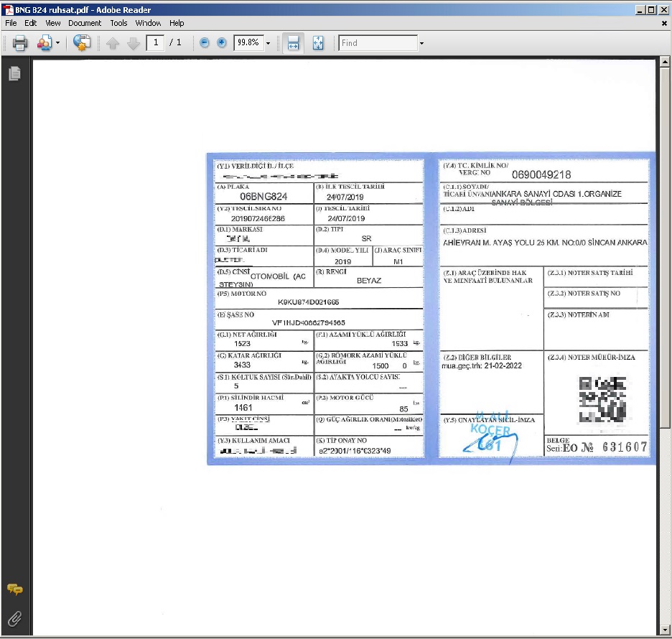This screenshot has height=639, width=672.
Task: Click the zoom in plus button
Action: [221, 43]
